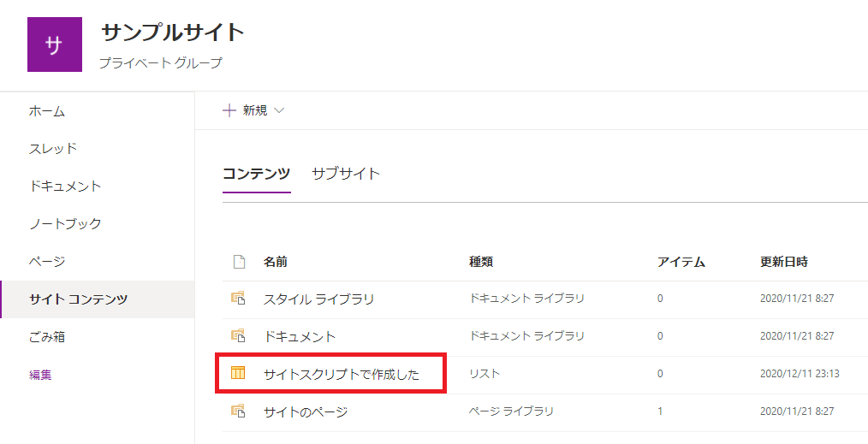Open the サイトスクリプトで作成した list
Screen dimensions: 868x444
[341, 375]
